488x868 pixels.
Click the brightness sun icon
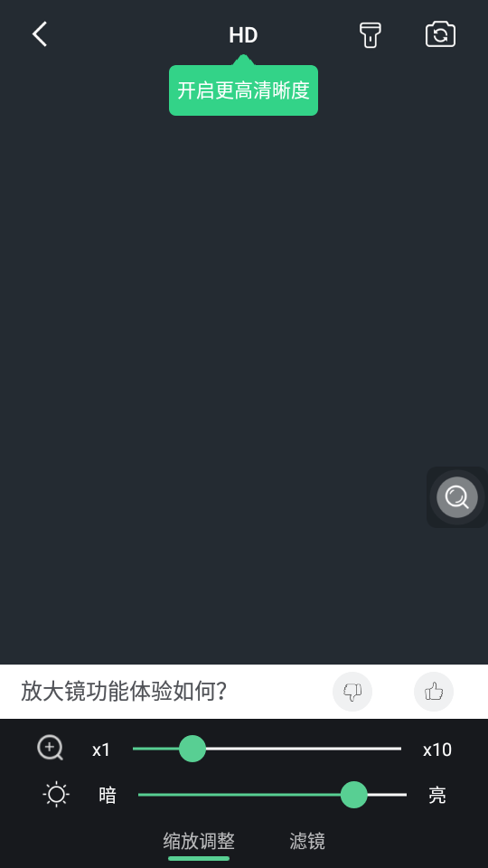click(x=56, y=795)
